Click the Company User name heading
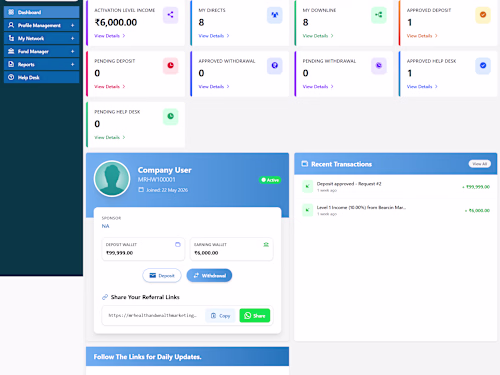 (165, 170)
